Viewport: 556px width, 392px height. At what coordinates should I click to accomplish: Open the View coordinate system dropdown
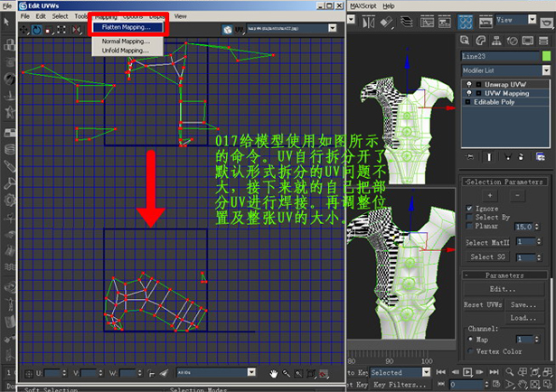point(531,20)
